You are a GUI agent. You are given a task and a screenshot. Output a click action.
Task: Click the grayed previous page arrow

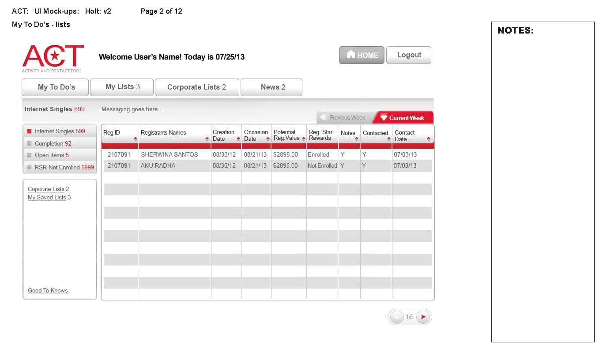tap(397, 317)
